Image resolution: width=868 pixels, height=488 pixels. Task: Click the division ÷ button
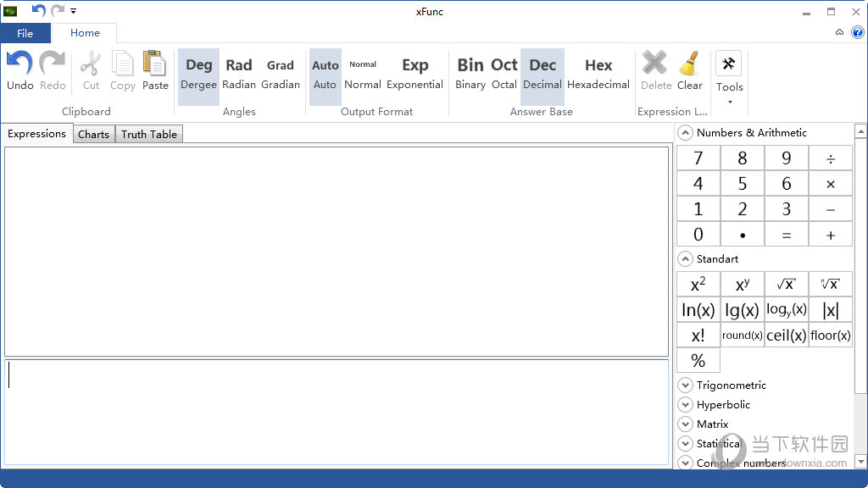(x=830, y=158)
